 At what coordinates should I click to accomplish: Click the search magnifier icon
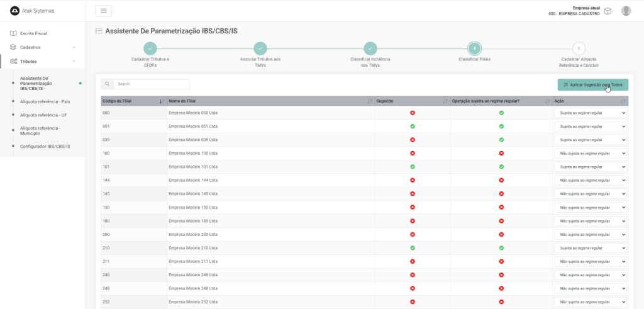pos(108,84)
